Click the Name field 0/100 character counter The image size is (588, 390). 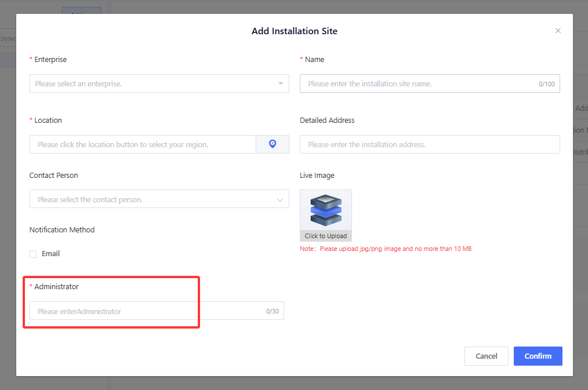[x=546, y=84]
